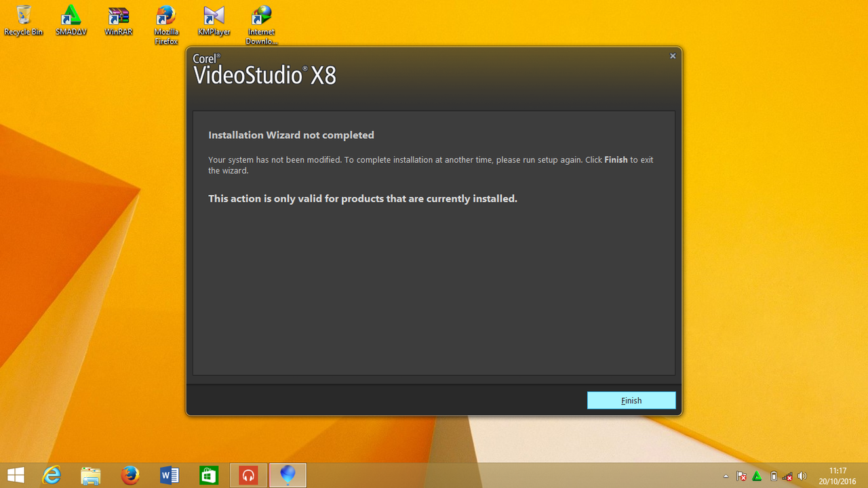Click the Finish button to exit wizard
The width and height of the screenshot is (868, 488).
pyautogui.click(x=631, y=401)
